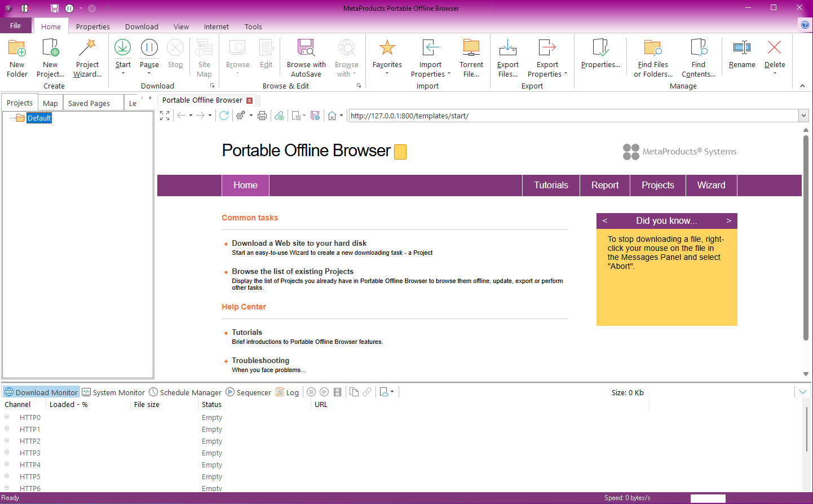Image resolution: width=813 pixels, height=504 pixels.
Task: Show the Log tab
Action: (x=287, y=392)
